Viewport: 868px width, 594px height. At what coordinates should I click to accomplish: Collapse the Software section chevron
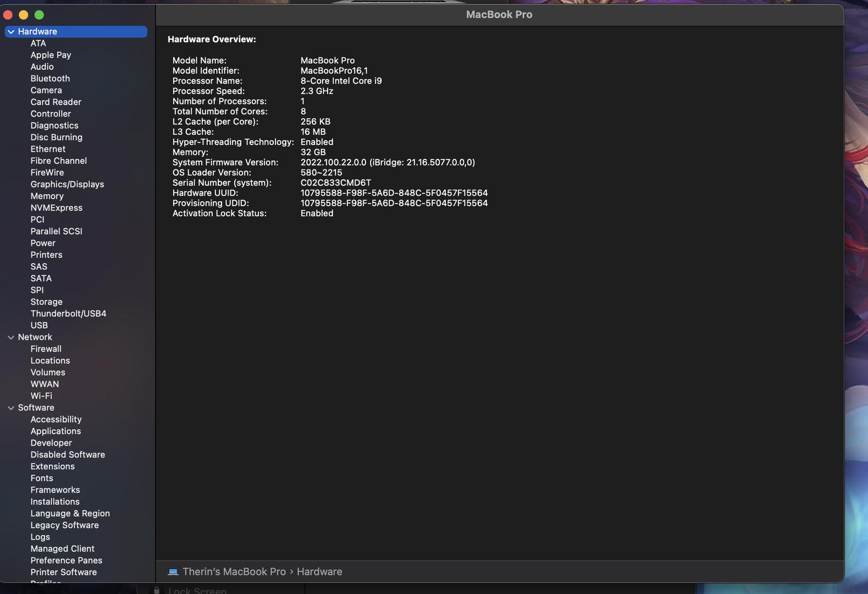coord(11,408)
